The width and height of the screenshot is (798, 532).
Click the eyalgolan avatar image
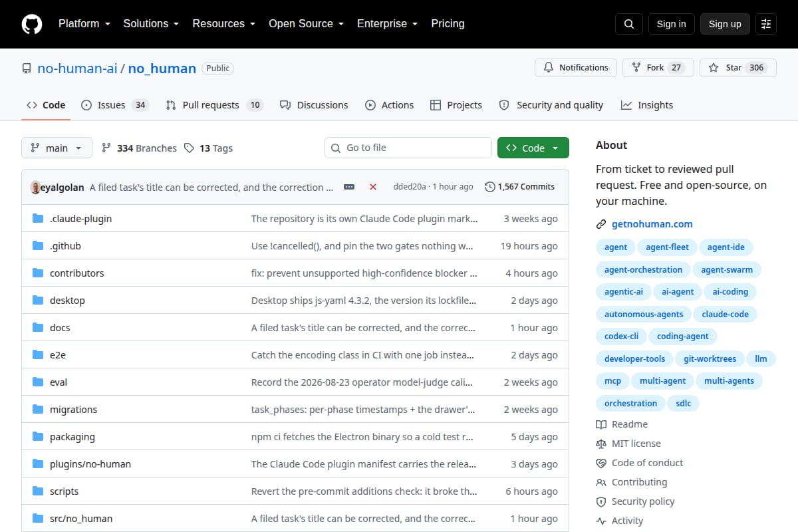coord(35,187)
